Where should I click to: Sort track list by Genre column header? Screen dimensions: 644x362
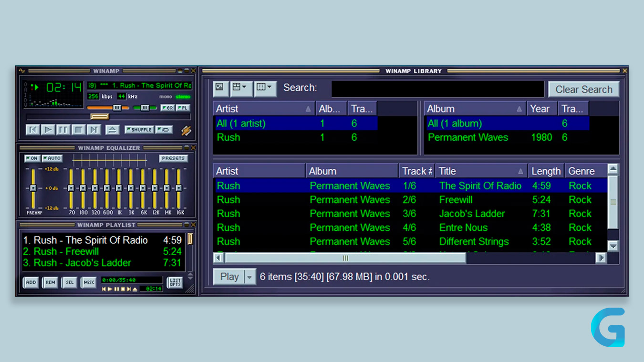(586, 171)
